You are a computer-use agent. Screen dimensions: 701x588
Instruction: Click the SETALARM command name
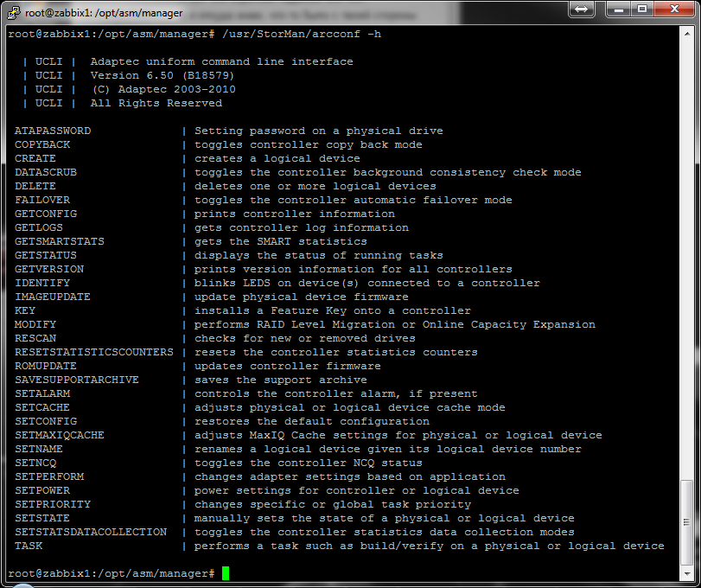[x=42, y=394]
